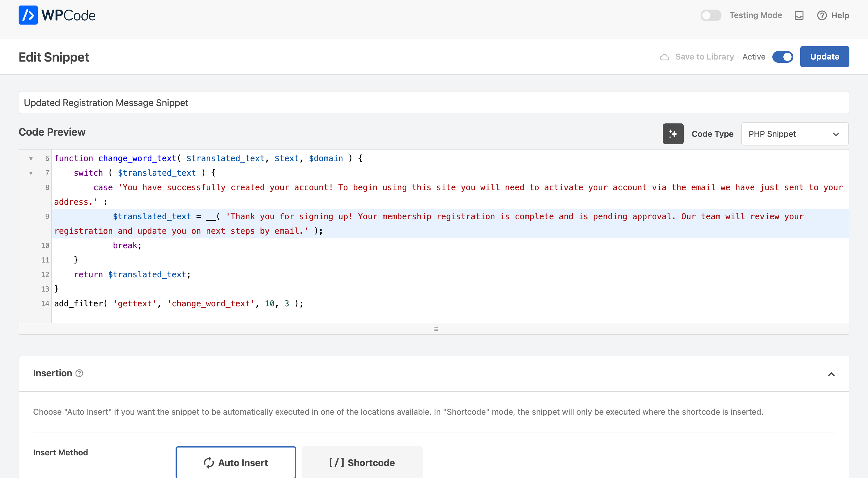
Task: Select the Shortcode insert method
Action: click(x=362, y=462)
